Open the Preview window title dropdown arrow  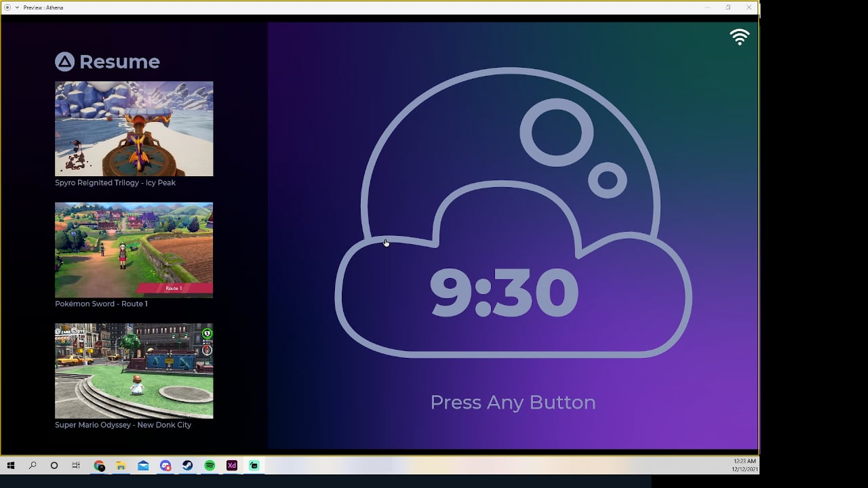(x=17, y=7)
